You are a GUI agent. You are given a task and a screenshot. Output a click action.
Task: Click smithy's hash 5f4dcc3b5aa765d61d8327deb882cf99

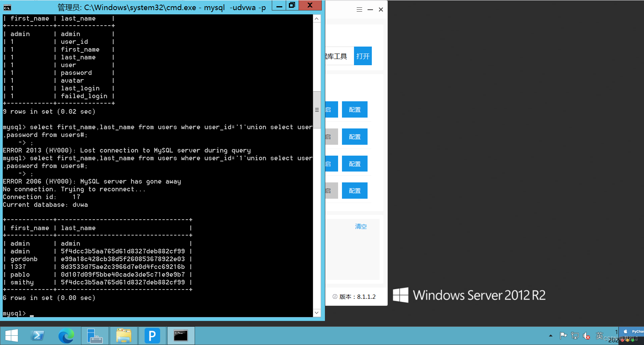[123, 282]
